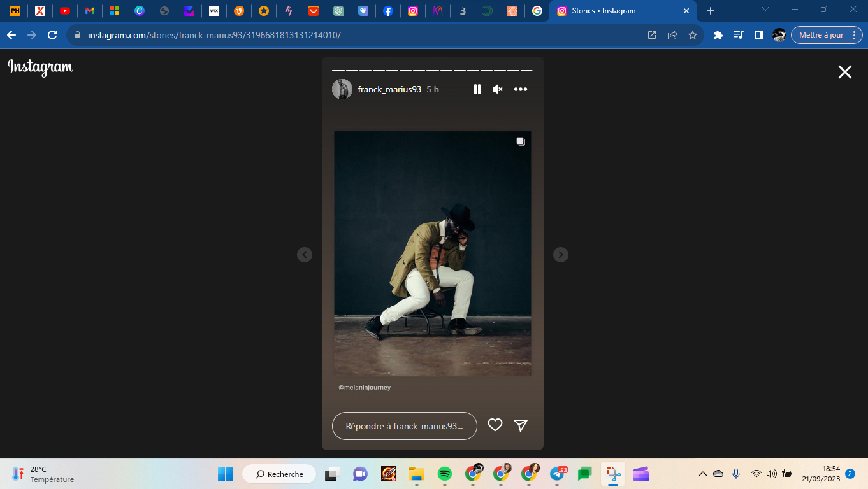Bookmark this page with star icon
This screenshot has width=868, height=489.
click(x=693, y=35)
